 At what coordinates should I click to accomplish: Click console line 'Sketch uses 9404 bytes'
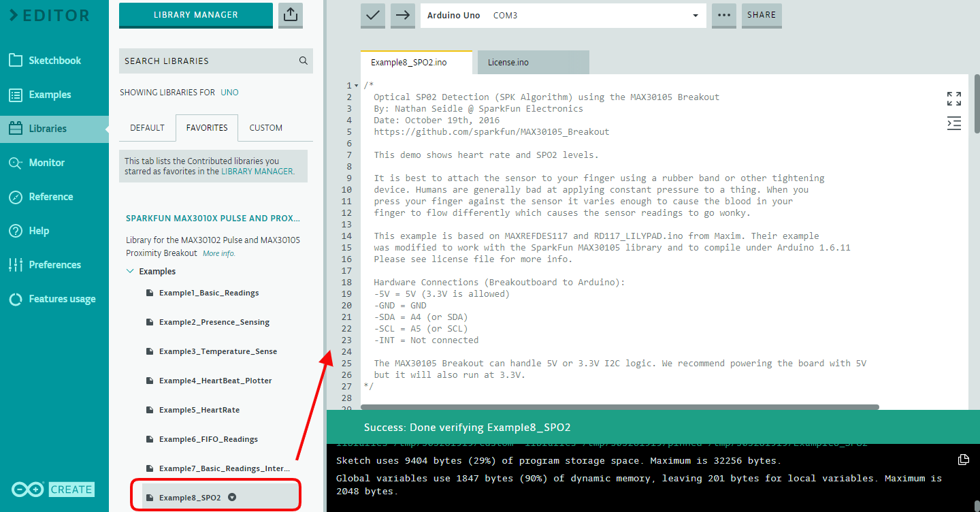coord(559,461)
